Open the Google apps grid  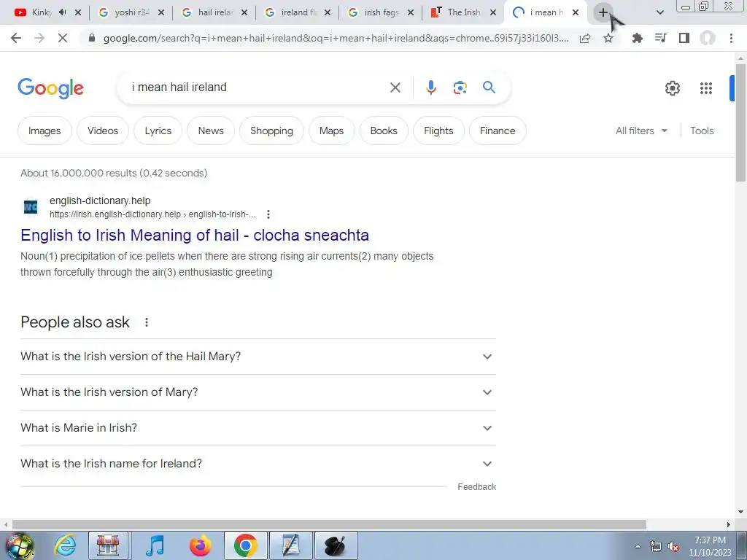coord(706,88)
